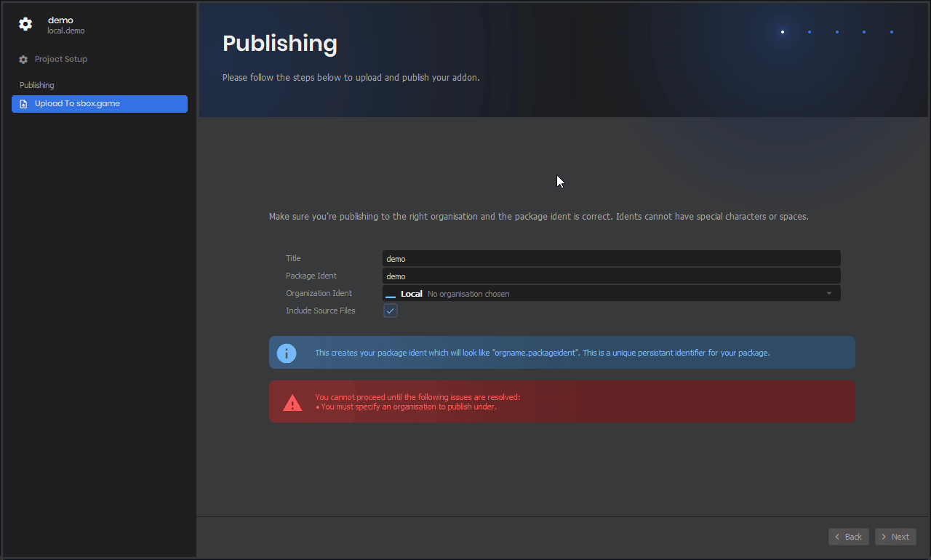Expand the Organization Ident dropdown arrow

pos(829,294)
